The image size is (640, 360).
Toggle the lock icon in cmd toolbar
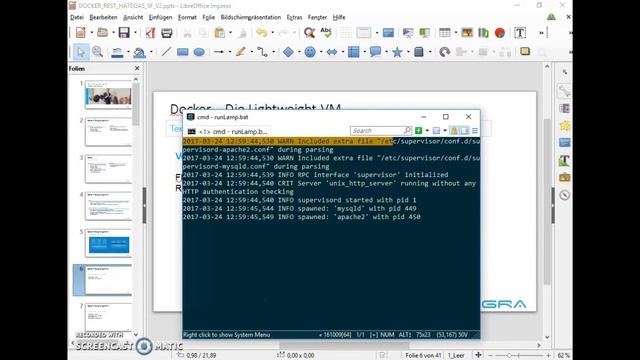click(454, 131)
